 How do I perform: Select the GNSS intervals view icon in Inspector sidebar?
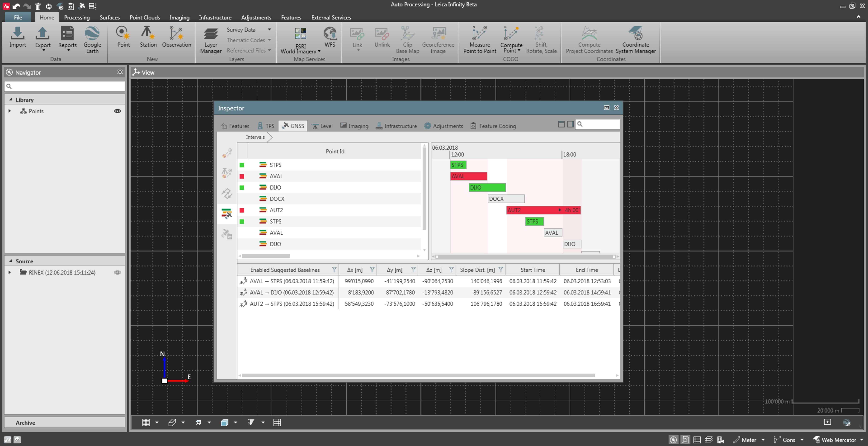point(226,214)
